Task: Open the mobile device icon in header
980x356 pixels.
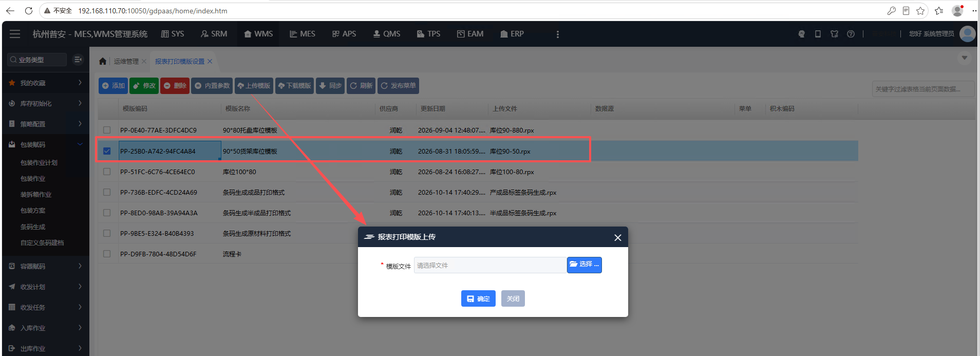Action: (818, 34)
